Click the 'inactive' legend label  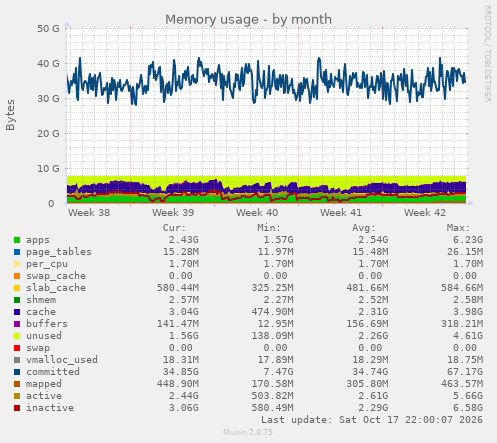click(50, 408)
